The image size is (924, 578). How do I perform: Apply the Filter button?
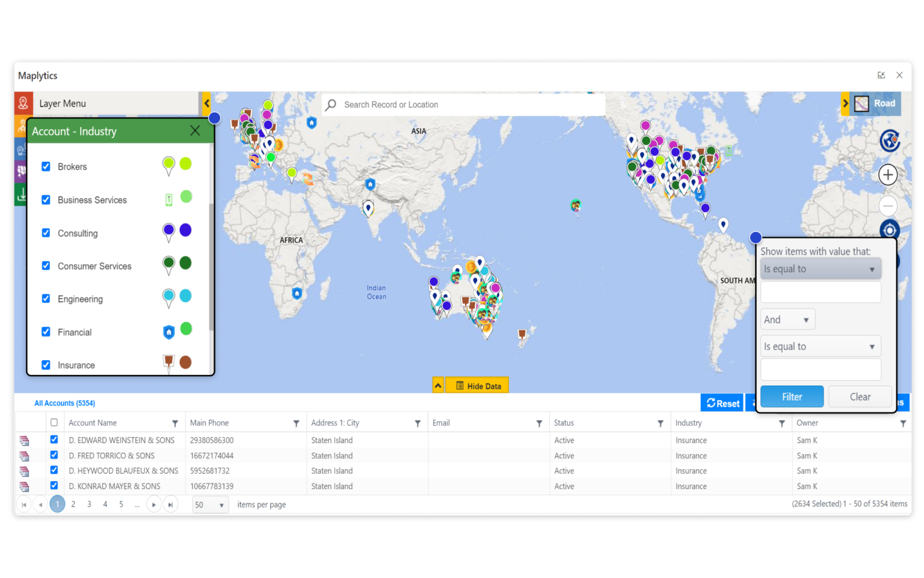[x=792, y=396]
